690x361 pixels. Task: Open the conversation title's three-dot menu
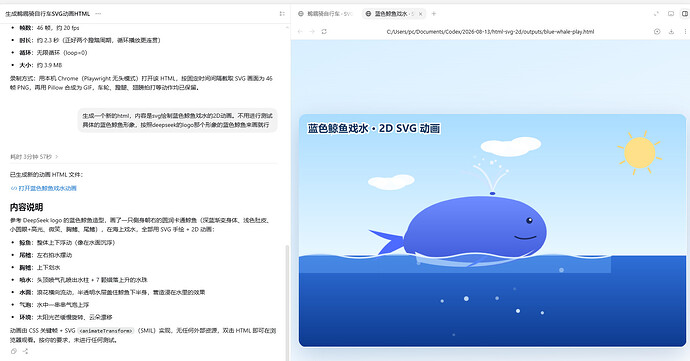(98, 14)
